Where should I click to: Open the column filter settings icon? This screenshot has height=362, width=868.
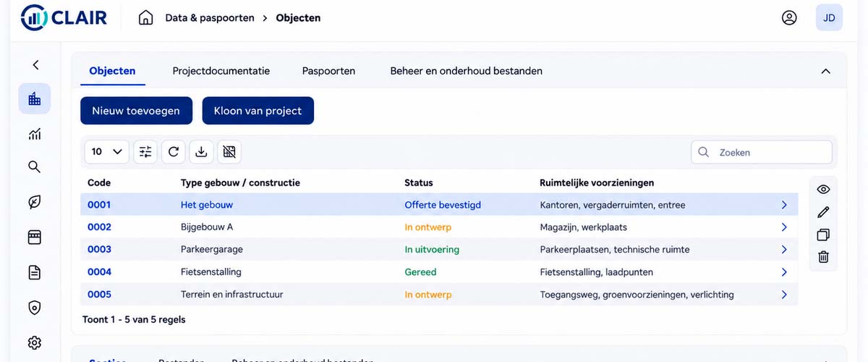pyautogui.click(x=145, y=152)
